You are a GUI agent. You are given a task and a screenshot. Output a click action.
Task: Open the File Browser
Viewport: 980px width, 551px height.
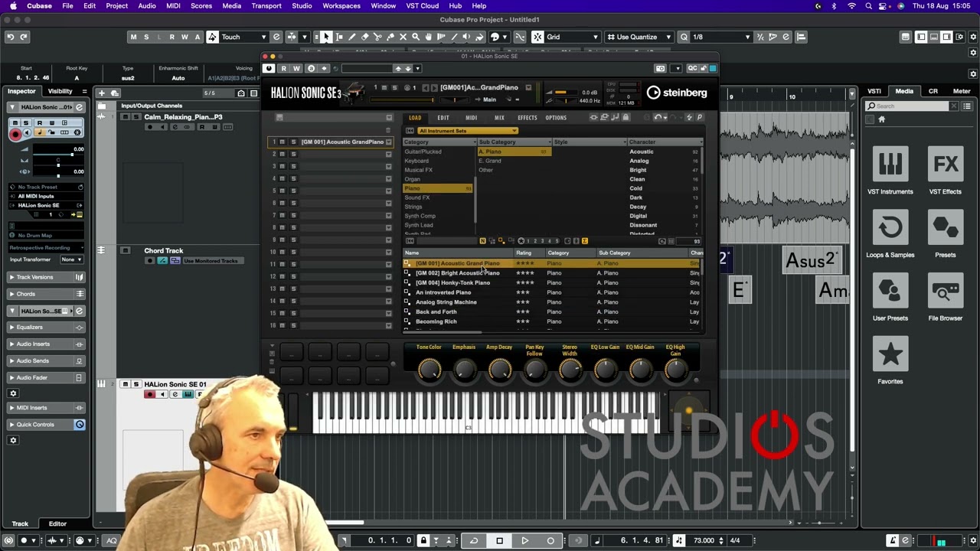(x=946, y=298)
